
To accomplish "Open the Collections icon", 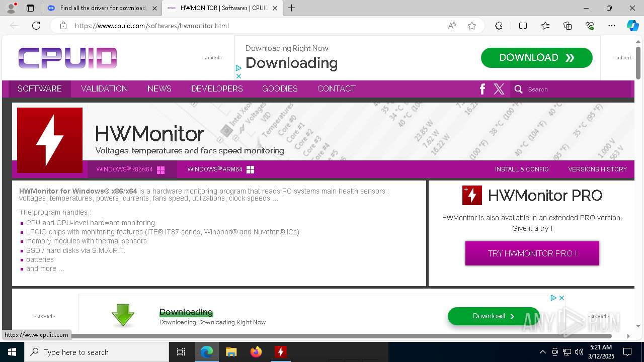I will pyautogui.click(x=568, y=26).
